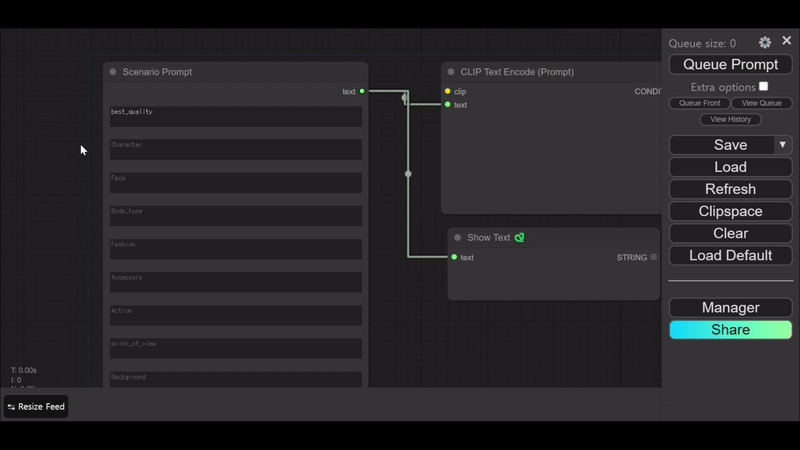
Task: Focus the Character text field
Action: coord(236,149)
